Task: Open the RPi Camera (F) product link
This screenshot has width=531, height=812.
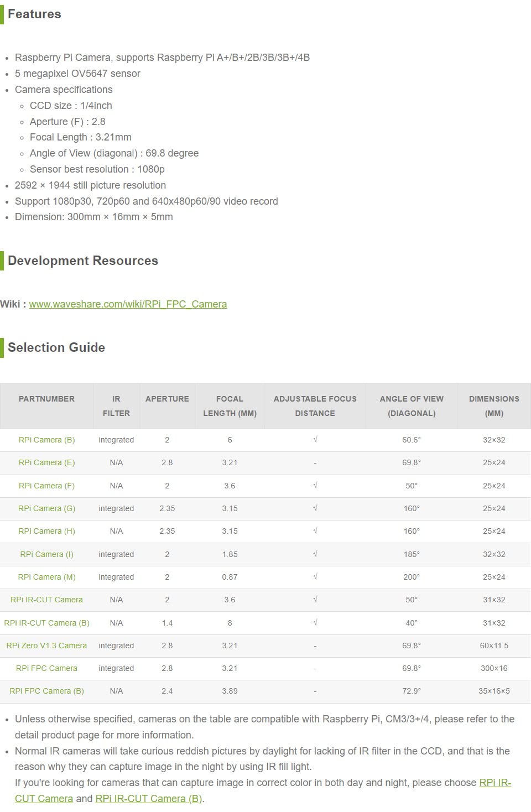Action: [x=46, y=486]
